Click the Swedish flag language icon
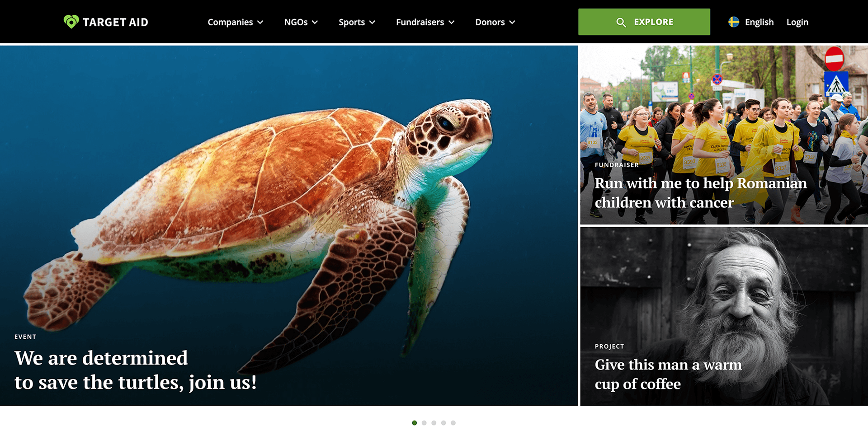Viewport: 868px width, 430px height. click(734, 22)
